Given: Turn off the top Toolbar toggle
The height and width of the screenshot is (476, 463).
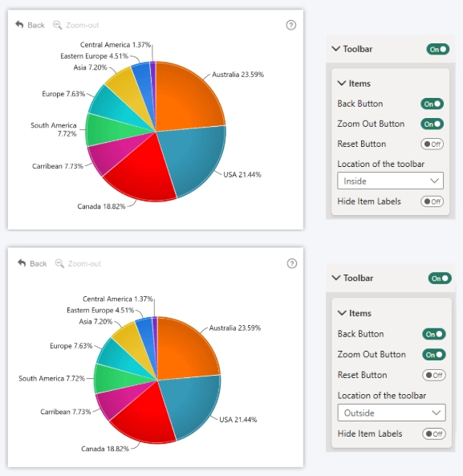Looking at the screenshot, I should click(x=438, y=49).
